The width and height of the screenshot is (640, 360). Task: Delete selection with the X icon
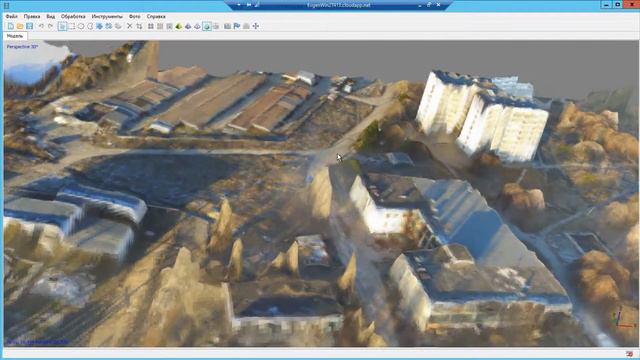(x=130, y=26)
